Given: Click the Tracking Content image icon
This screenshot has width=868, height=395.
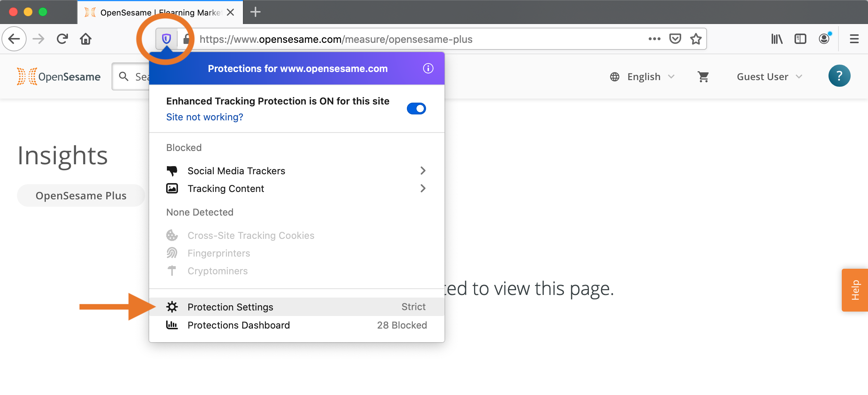Looking at the screenshot, I should pyautogui.click(x=172, y=189).
